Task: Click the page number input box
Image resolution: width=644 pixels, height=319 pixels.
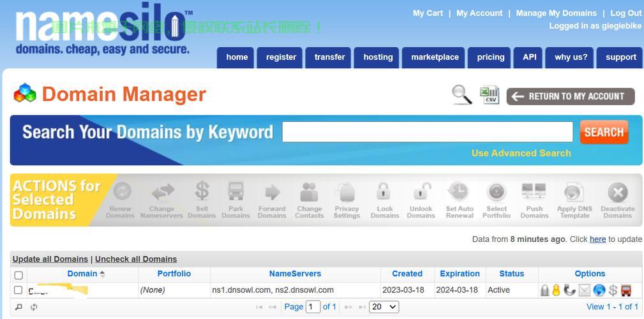Action: pyautogui.click(x=313, y=307)
